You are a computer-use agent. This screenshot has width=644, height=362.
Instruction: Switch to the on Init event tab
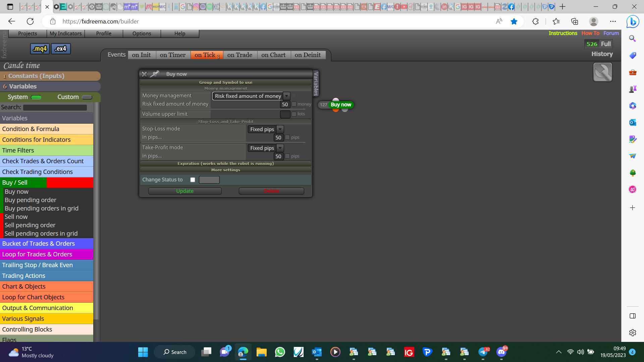[x=142, y=55]
